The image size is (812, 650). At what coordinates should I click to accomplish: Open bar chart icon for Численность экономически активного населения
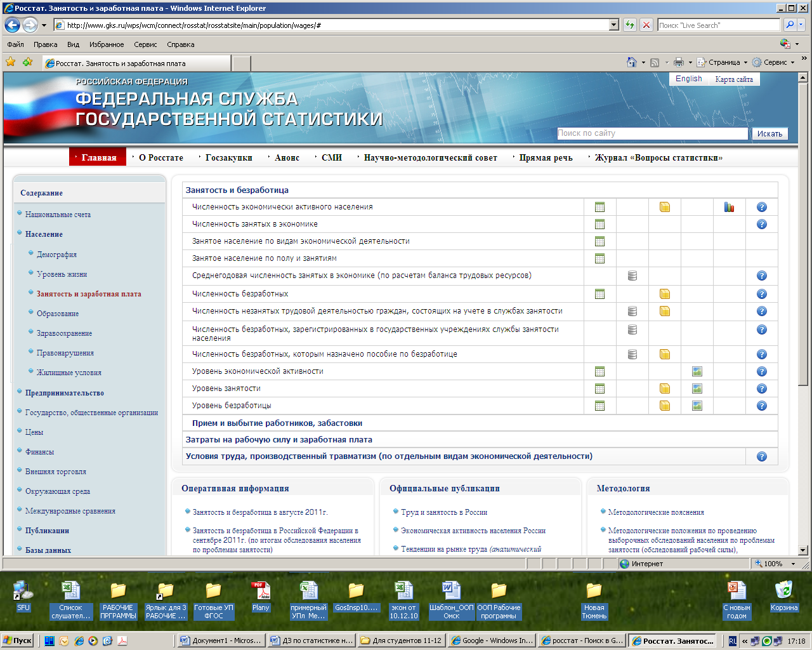click(729, 207)
